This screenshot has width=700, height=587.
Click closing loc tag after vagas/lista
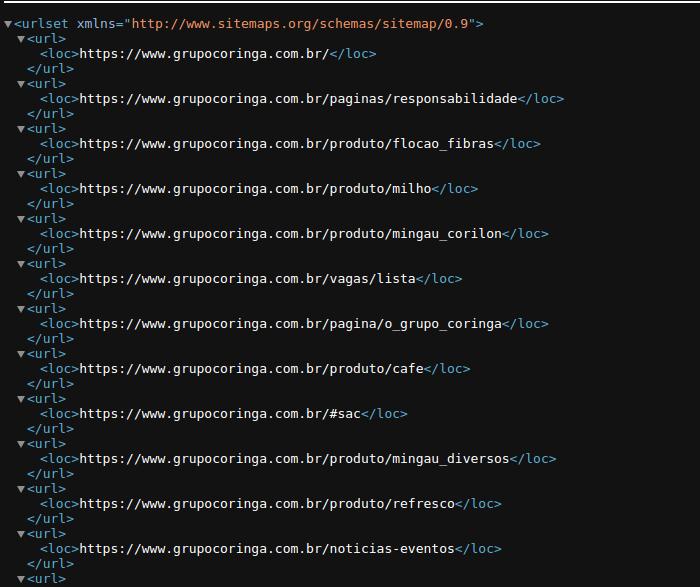point(439,279)
